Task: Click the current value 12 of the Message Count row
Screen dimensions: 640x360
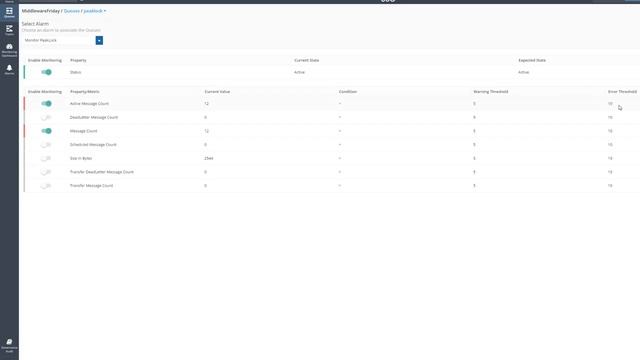Action: 207,131
